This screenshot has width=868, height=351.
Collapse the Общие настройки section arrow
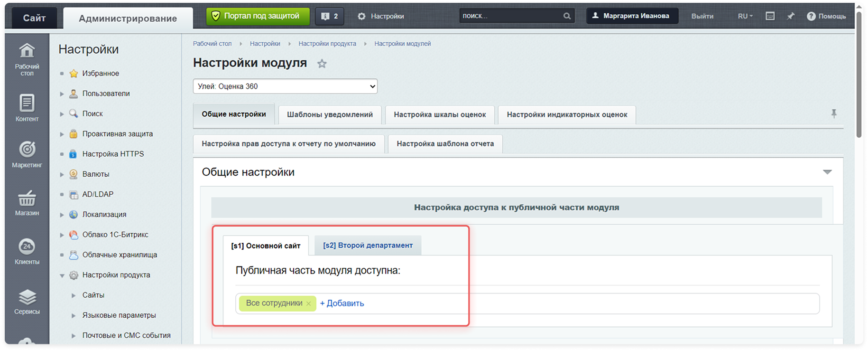(x=827, y=172)
